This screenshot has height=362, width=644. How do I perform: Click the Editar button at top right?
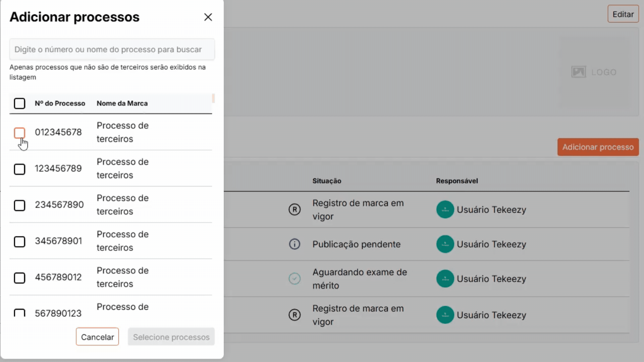pos(623,14)
